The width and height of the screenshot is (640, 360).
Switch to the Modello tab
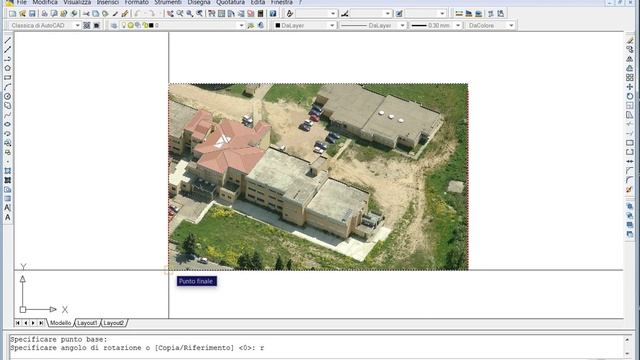click(x=61, y=323)
